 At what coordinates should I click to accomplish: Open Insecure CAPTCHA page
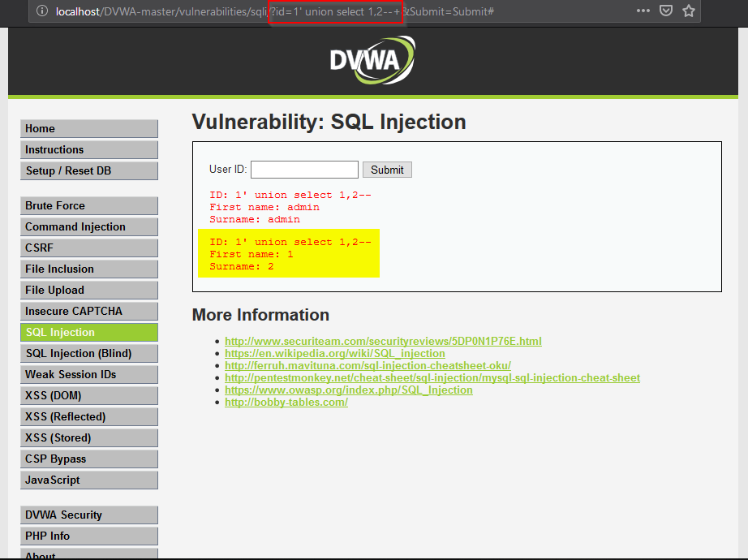coord(89,312)
